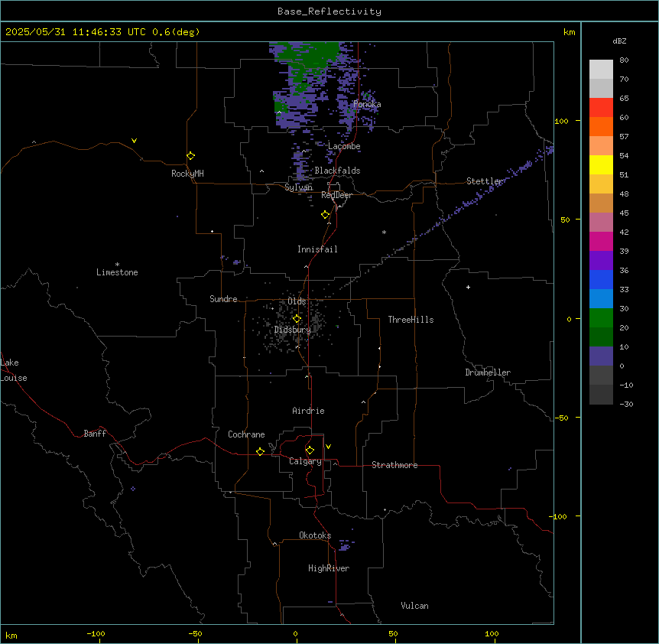The image size is (659, 644).
Task: Select the red 60-65 dBZ legend swatch
Action: [x=601, y=108]
